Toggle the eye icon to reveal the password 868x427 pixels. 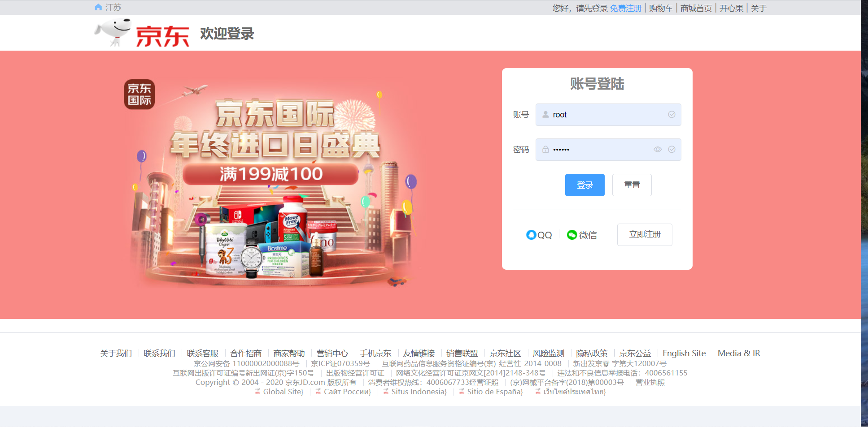657,149
